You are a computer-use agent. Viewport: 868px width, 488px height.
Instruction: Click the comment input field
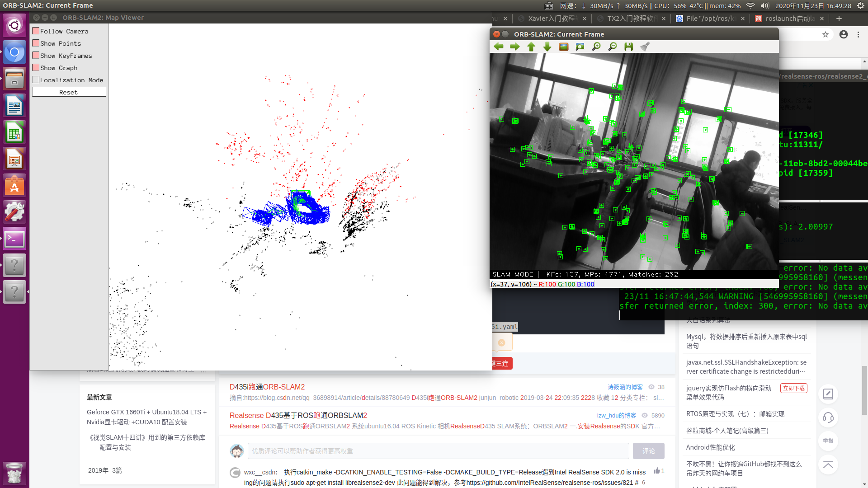[438, 451]
